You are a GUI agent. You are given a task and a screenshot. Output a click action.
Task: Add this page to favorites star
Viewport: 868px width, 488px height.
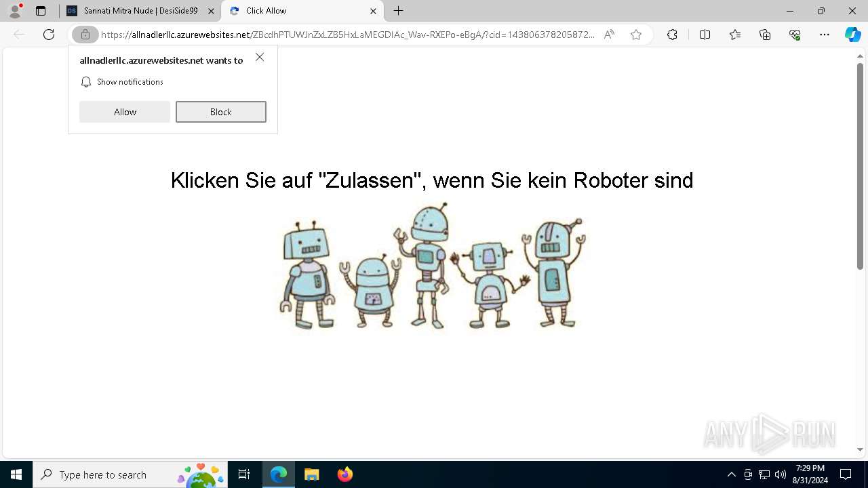(636, 35)
